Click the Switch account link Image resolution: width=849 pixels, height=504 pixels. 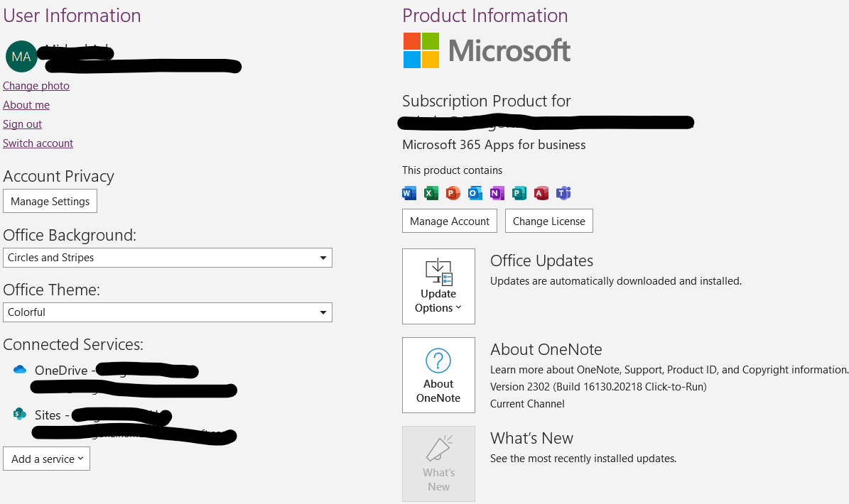tap(38, 143)
